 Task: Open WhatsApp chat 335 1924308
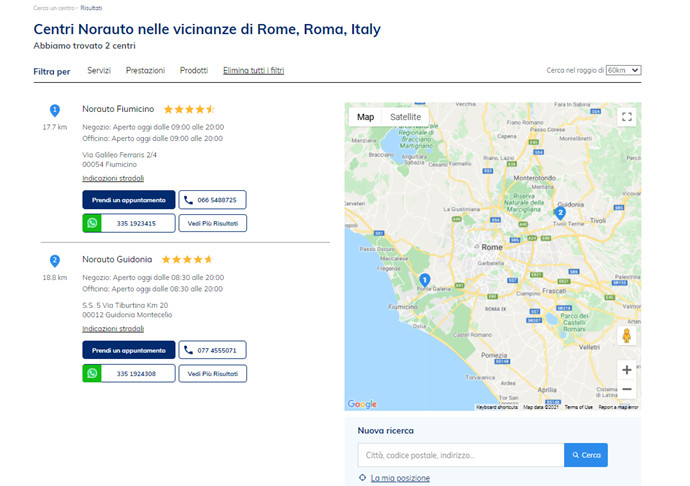[x=128, y=373]
